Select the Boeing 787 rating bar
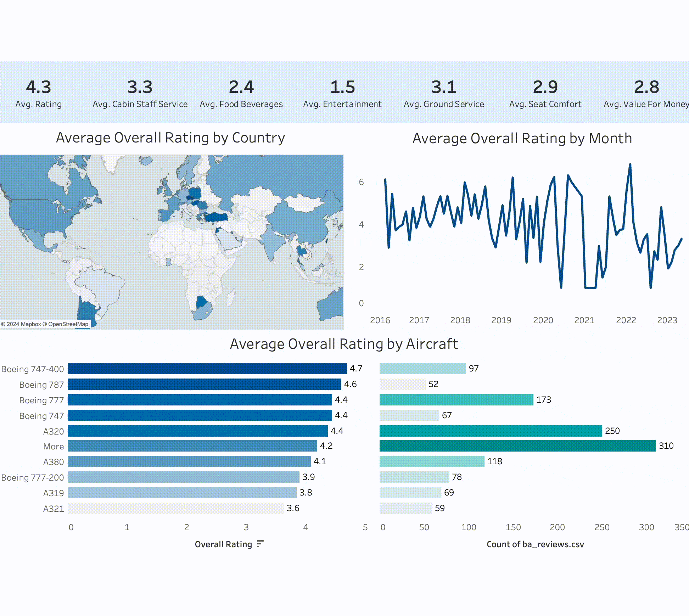The image size is (689, 616). 205,384
